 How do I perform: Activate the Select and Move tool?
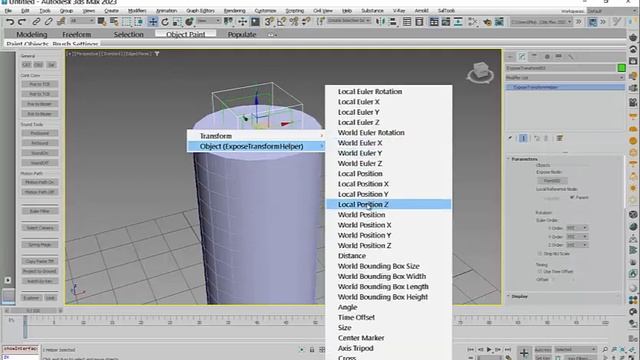pos(153,22)
